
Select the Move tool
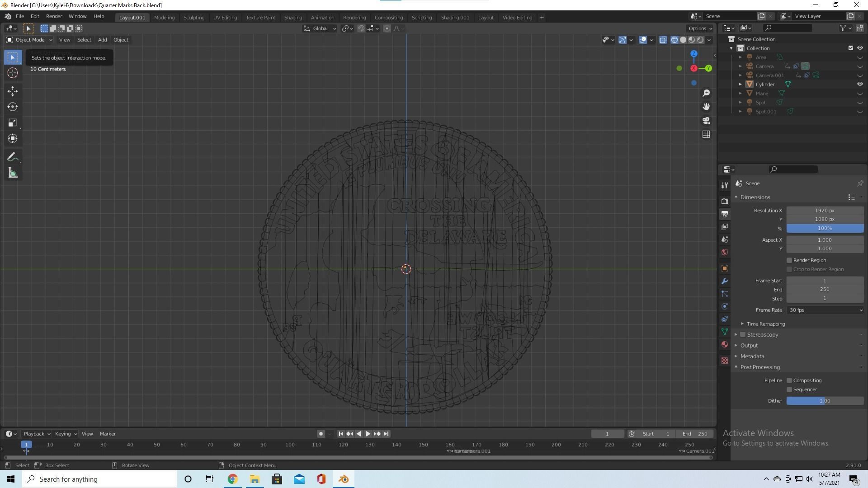13,91
